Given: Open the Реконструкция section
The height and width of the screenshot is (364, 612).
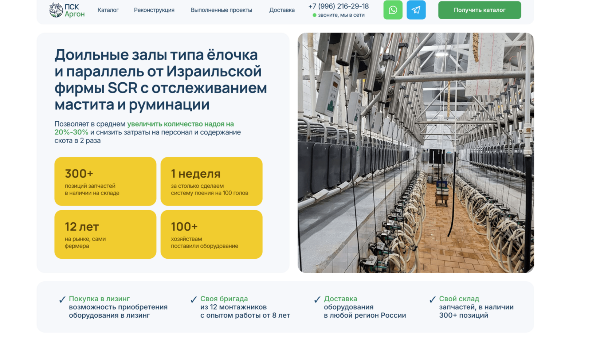Looking at the screenshot, I should pos(154,10).
